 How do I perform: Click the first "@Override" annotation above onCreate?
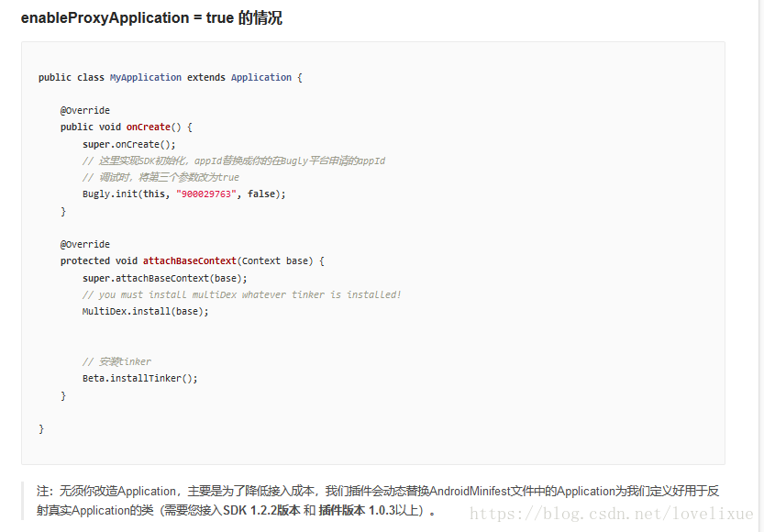tap(85, 111)
